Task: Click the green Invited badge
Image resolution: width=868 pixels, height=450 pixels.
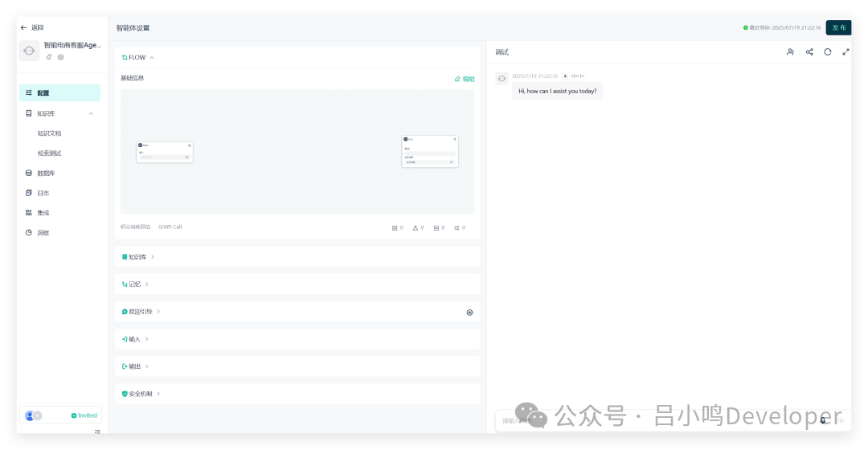Action: pos(84,415)
